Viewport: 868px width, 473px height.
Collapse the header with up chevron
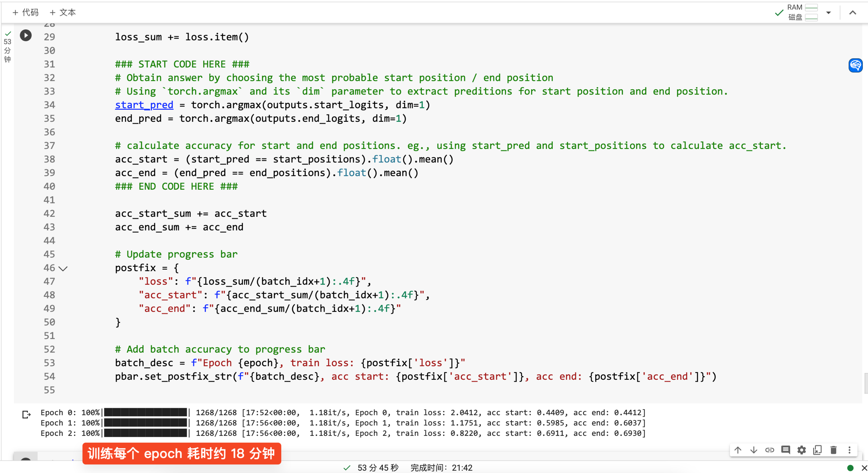(853, 13)
